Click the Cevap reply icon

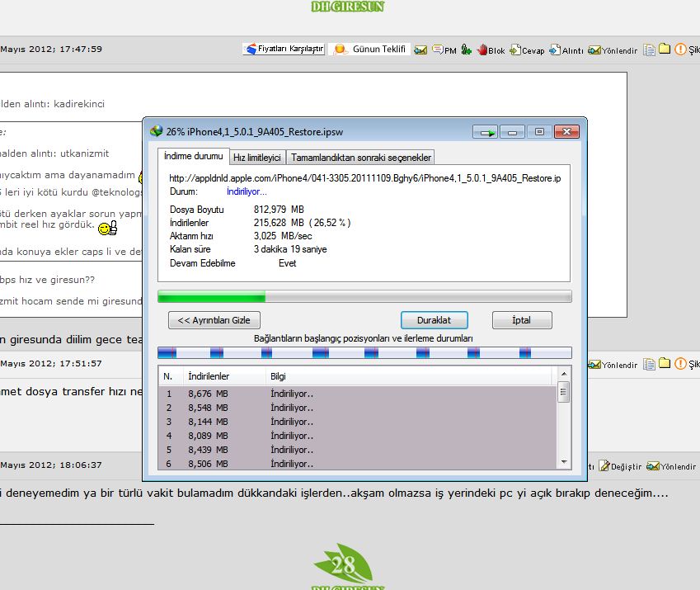tap(514, 50)
